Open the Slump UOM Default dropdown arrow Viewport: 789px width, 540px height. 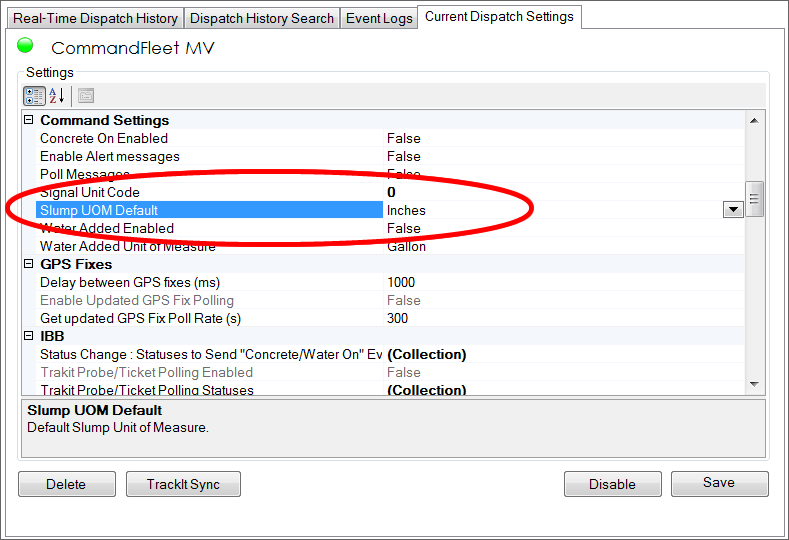click(x=733, y=210)
